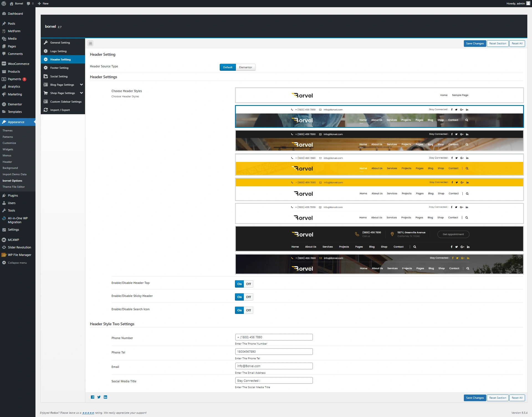This screenshot has height=417, width=532.
Task: Open the LinkedIn icon in the footer
Action: [105, 397]
